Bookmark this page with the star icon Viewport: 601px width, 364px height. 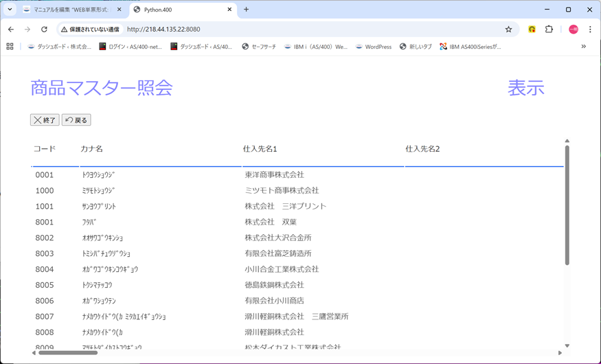tap(508, 30)
